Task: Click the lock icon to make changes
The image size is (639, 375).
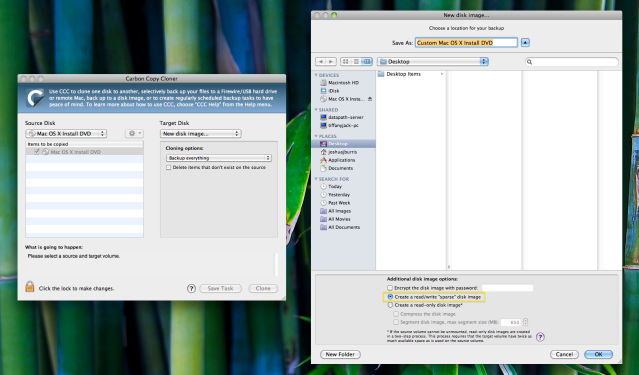Action: point(30,287)
